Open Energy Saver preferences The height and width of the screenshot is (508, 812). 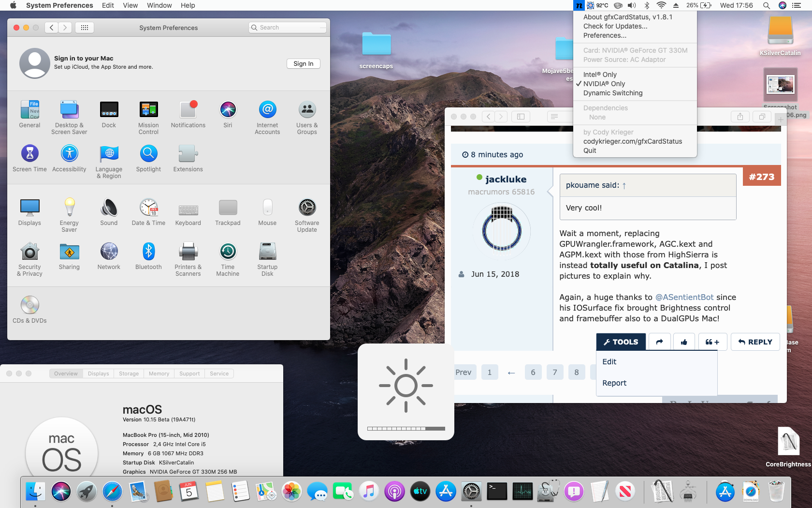click(69, 215)
